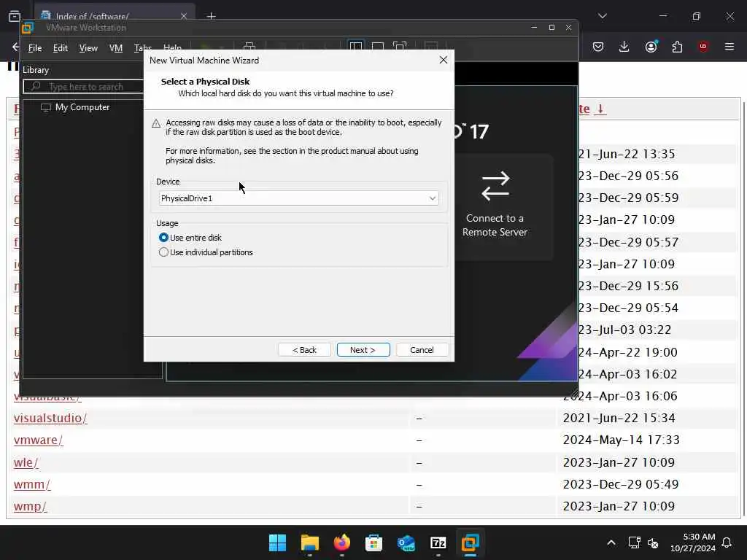747x560 pixels.
Task: Click the network status tray icon
Action: point(634,542)
